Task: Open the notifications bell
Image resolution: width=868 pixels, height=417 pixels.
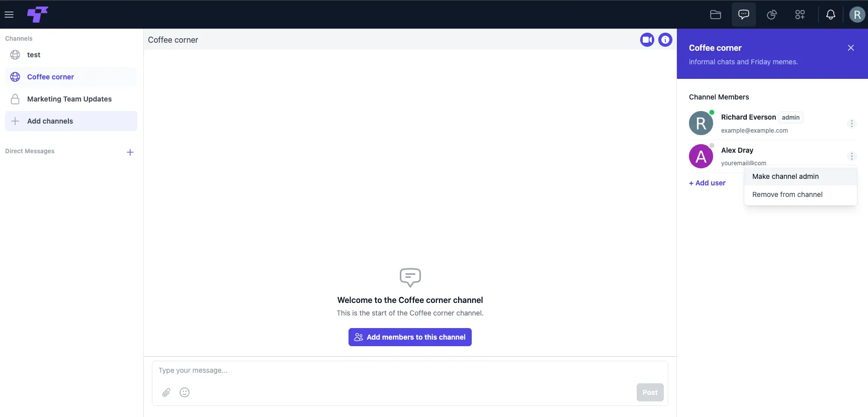Action: (831, 15)
